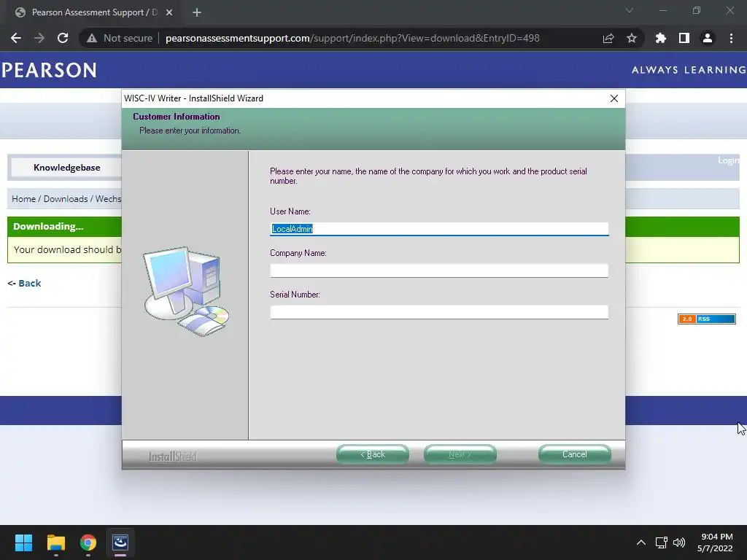
Task: Open Google Chrome from the taskbar
Action: [88, 542]
